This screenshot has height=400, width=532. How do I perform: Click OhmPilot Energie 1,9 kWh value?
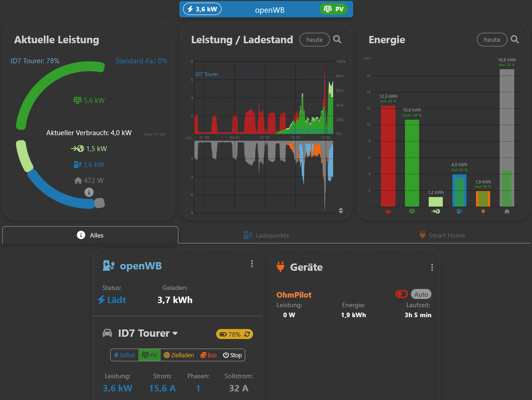point(353,315)
